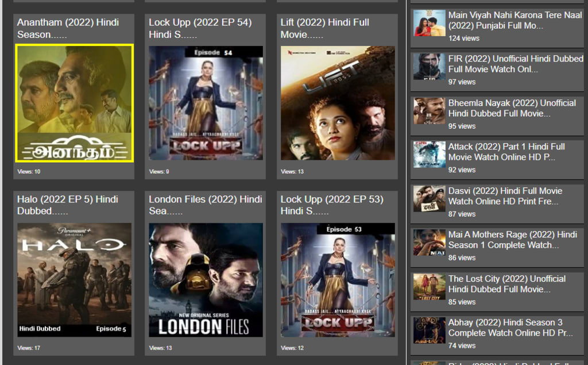The width and height of the screenshot is (588, 365).
Task: Open Bheemla Nayak (2022) sidebar link
Action: click(512, 108)
